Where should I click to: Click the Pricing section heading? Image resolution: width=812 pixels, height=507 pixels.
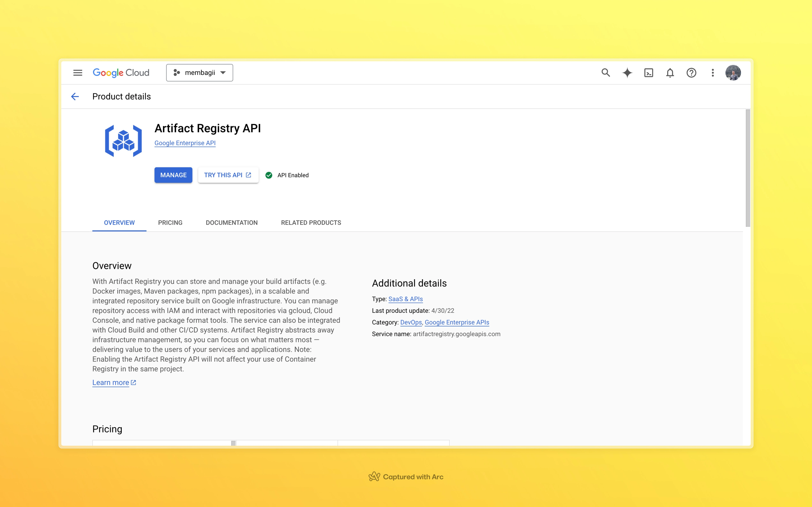point(107,429)
